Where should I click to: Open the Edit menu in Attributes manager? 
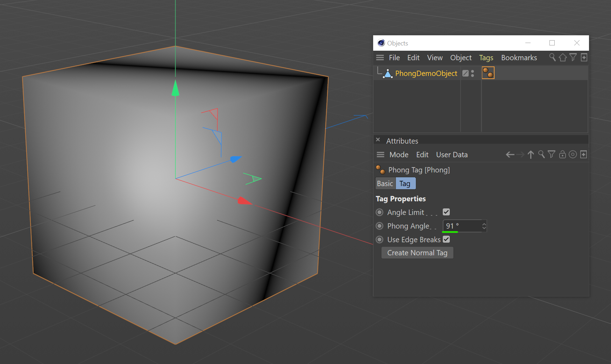[x=422, y=155]
